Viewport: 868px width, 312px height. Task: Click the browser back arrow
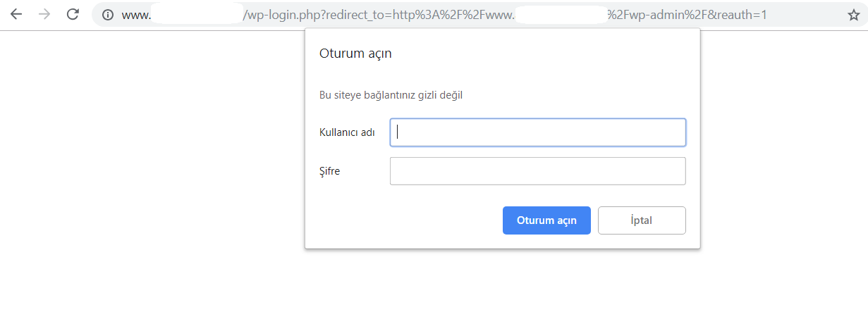(x=16, y=15)
